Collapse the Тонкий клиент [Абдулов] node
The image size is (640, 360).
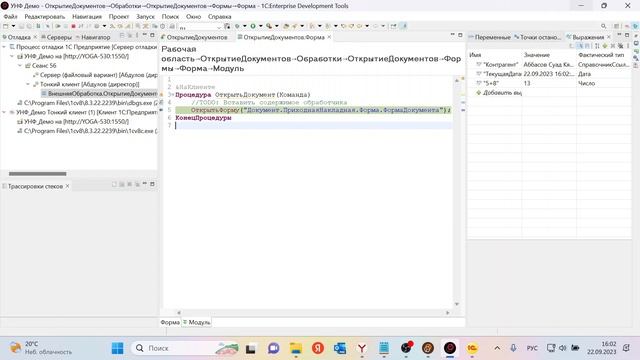point(28,84)
